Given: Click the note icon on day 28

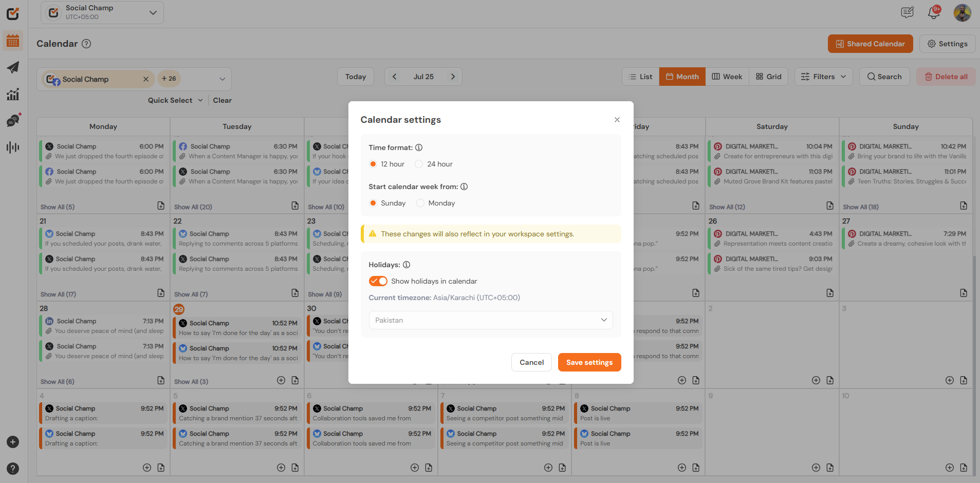Looking at the screenshot, I should 161,380.
